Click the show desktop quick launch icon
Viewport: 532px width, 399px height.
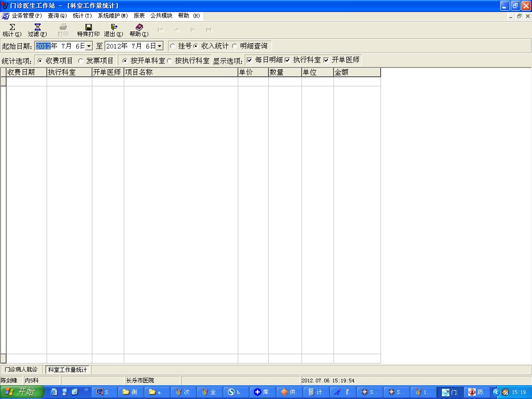point(65,392)
